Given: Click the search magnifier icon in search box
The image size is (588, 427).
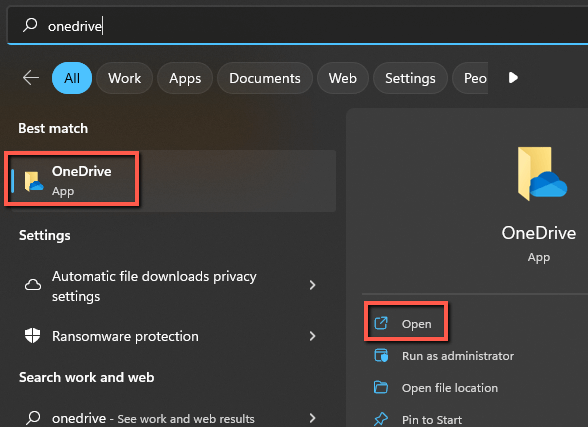Looking at the screenshot, I should coord(30,25).
